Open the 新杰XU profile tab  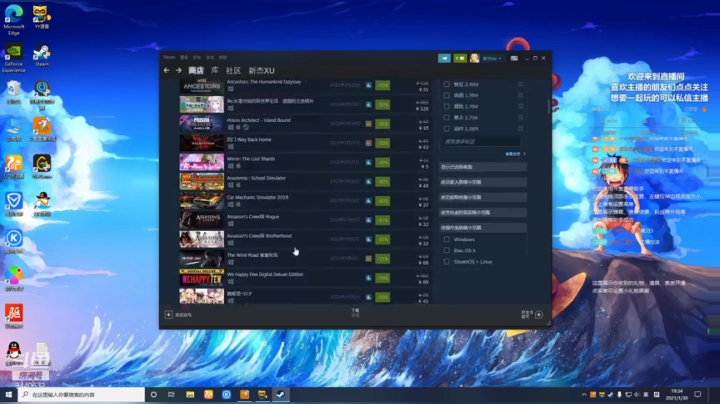[261, 70]
